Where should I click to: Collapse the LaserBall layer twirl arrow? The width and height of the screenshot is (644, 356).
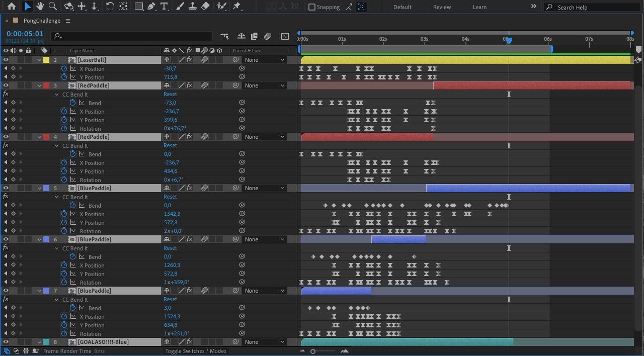[40, 60]
